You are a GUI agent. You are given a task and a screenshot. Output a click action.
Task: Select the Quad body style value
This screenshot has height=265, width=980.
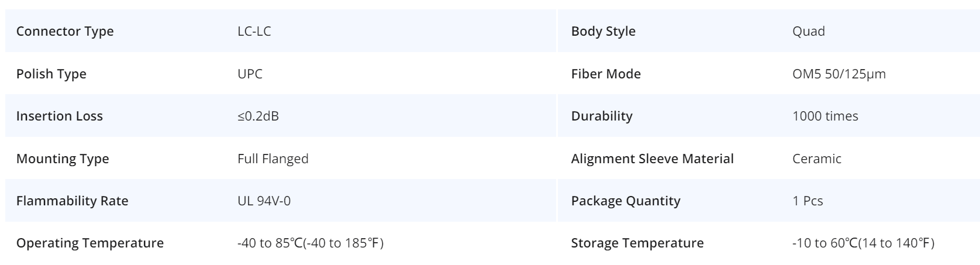tap(808, 32)
